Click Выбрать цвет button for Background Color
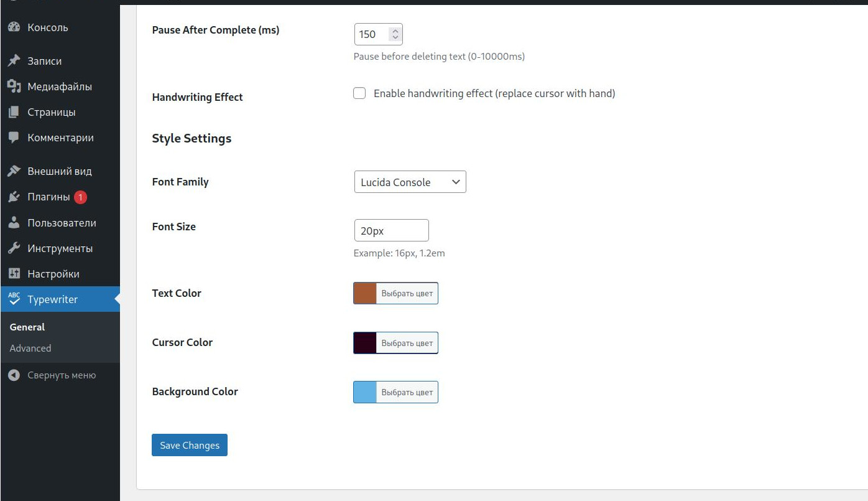Screen dimensions: 868x501 point(407,392)
